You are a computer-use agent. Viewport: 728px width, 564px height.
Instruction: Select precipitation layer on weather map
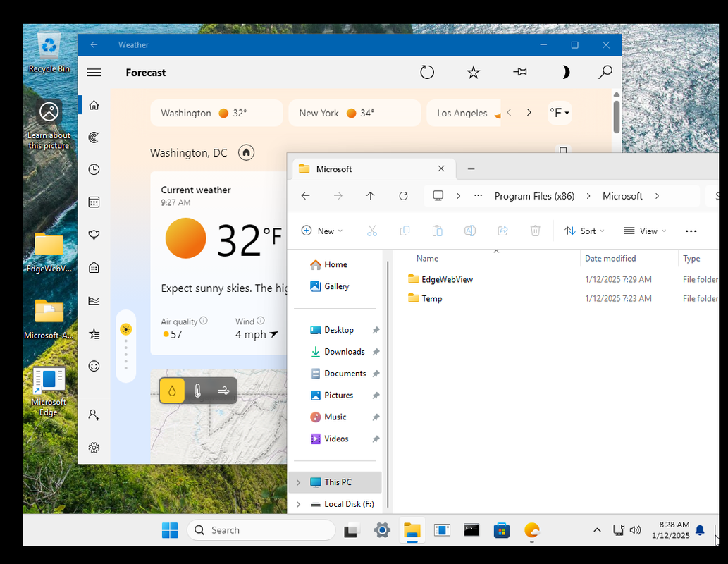[x=172, y=391]
